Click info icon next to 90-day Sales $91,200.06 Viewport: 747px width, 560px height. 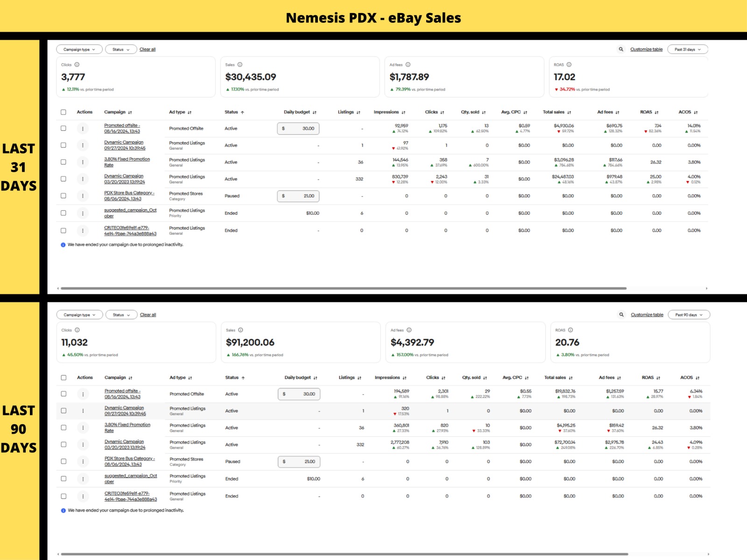click(x=240, y=330)
